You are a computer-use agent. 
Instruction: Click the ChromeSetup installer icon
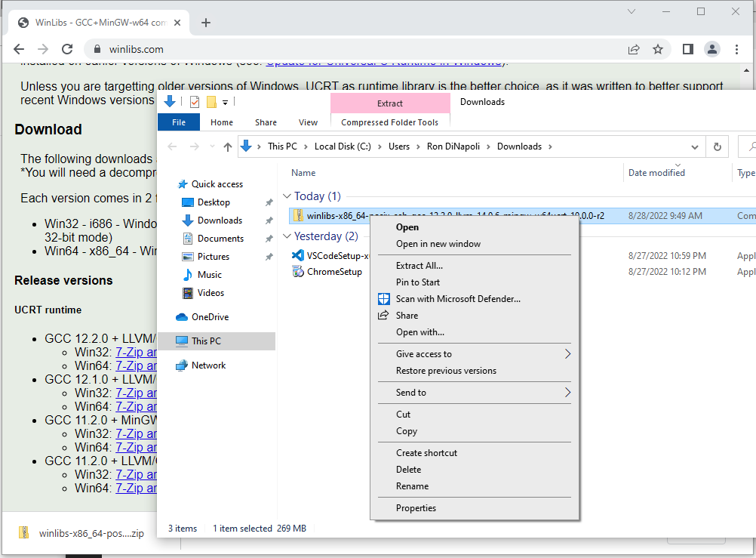pyautogui.click(x=298, y=272)
